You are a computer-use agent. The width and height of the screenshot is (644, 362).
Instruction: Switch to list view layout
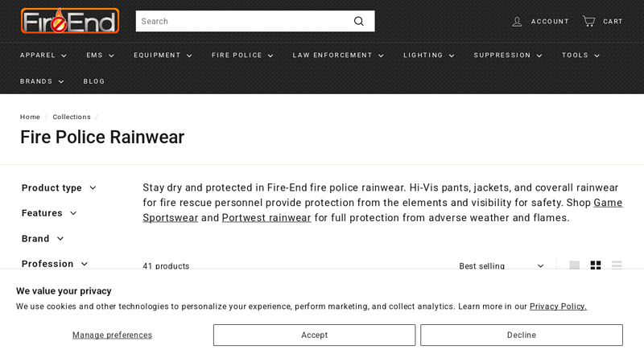[x=617, y=266]
